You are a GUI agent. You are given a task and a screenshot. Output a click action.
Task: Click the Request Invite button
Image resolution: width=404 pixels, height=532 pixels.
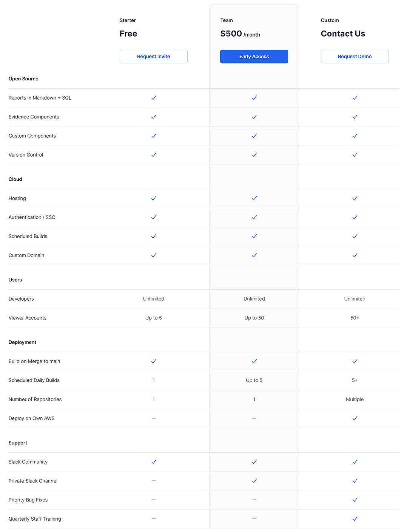coord(153,56)
